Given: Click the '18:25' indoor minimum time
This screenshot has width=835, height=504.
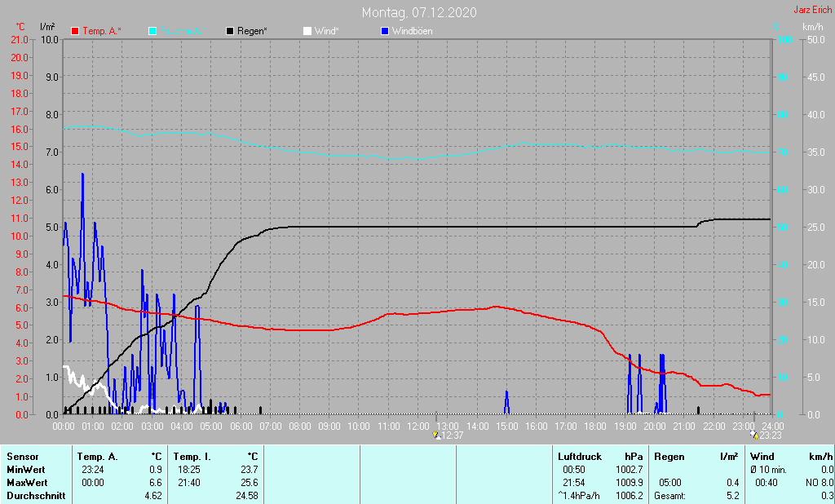Looking at the screenshot, I should [189, 470].
